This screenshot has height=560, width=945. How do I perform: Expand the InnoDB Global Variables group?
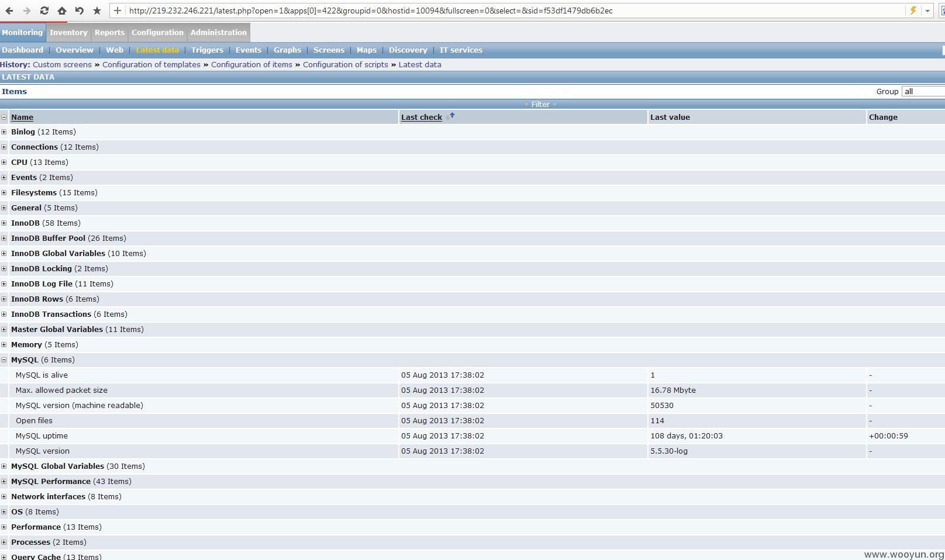coord(4,254)
